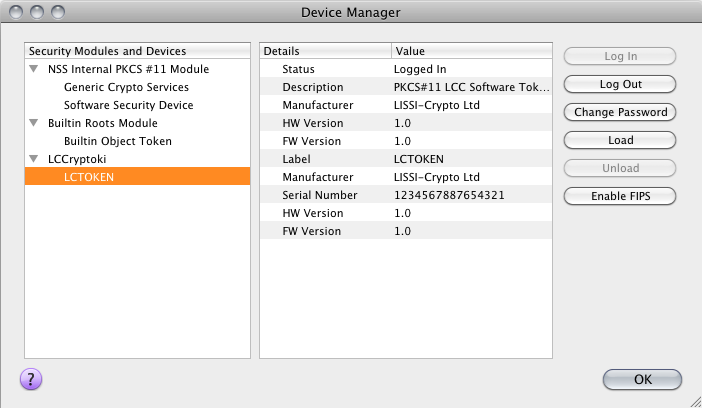This screenshot has width=702, height=408.
Task: Open the Change Password dialog
Action: tap(620, 112)
